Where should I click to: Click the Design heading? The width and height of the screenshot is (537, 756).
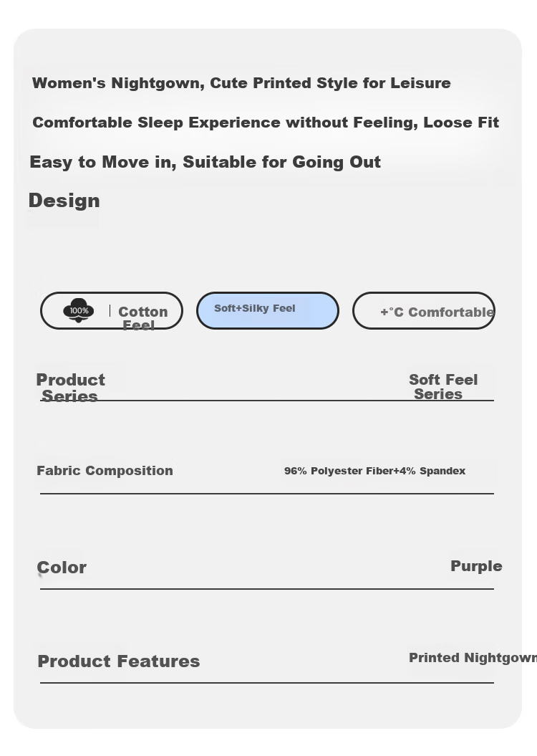click(64, 201)
